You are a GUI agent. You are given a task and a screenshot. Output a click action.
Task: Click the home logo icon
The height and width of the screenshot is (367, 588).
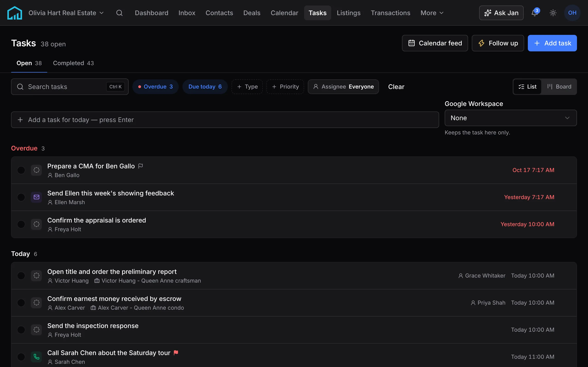[x=14, y=13]
